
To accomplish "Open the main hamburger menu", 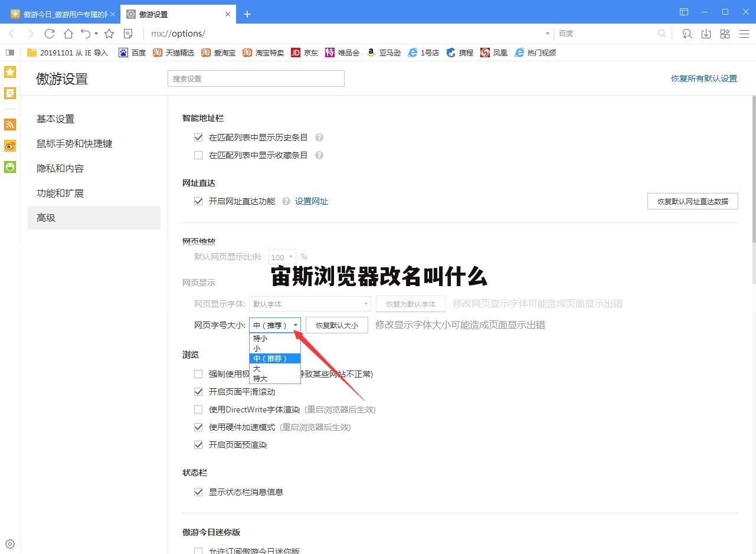I will tap(744, 34).
